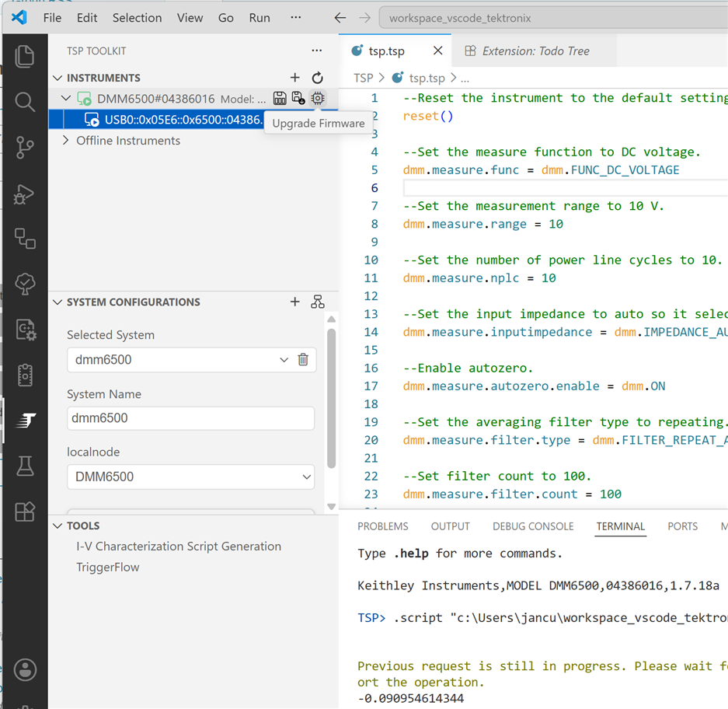The height and width of the screenshot is (709, 728).
Task: Expand Offline Instruments
Action: pyautogui.click(x=65, y=140)
